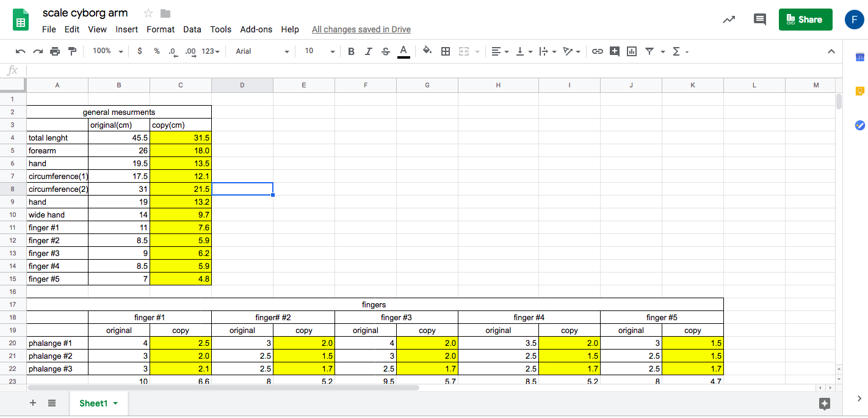Click the Undo icon
Image resolution: width=868 pixels, height=418 pixels.
pyautogui.click(x=21, y=51)
